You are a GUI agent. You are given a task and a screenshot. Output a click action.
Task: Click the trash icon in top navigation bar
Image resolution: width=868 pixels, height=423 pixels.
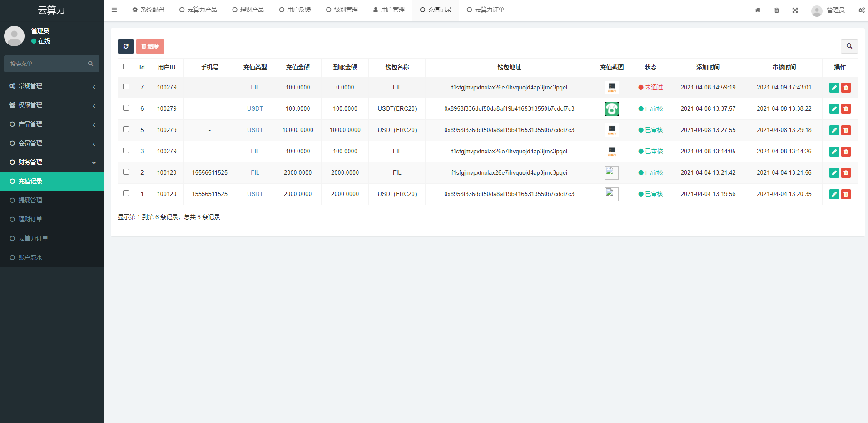point(776,10)
